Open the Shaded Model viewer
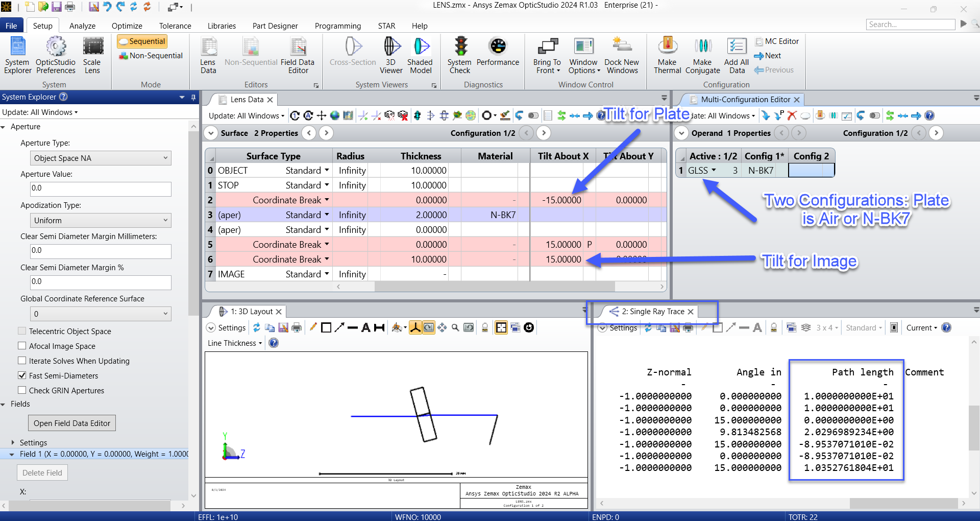Viewport: 980px width, 521px height. pos(421,55)
